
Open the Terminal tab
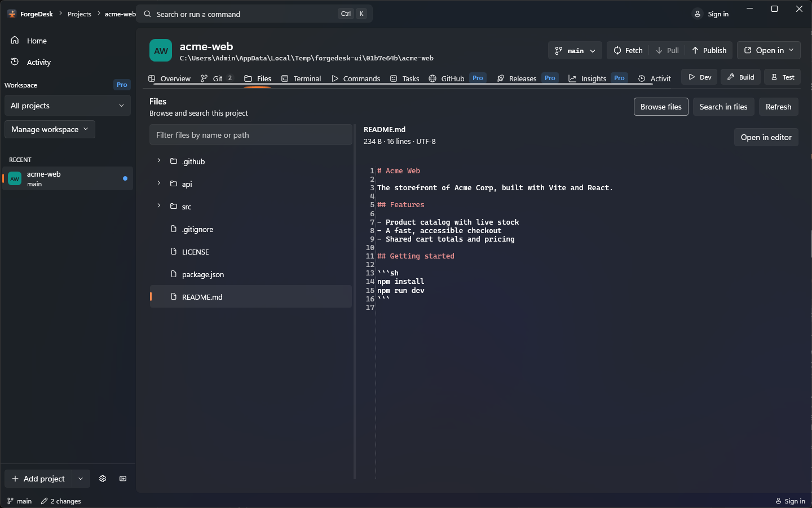(x=301, y=78)
